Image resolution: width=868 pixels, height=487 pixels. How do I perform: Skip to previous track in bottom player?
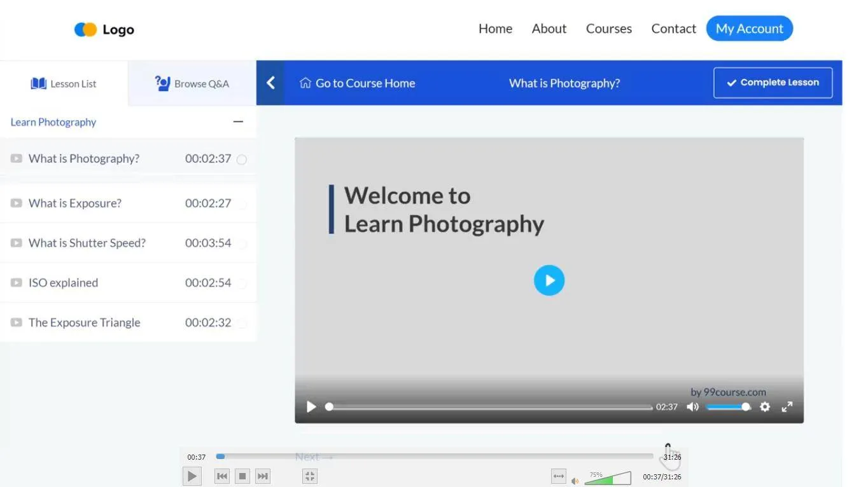[x=221, y=476]
